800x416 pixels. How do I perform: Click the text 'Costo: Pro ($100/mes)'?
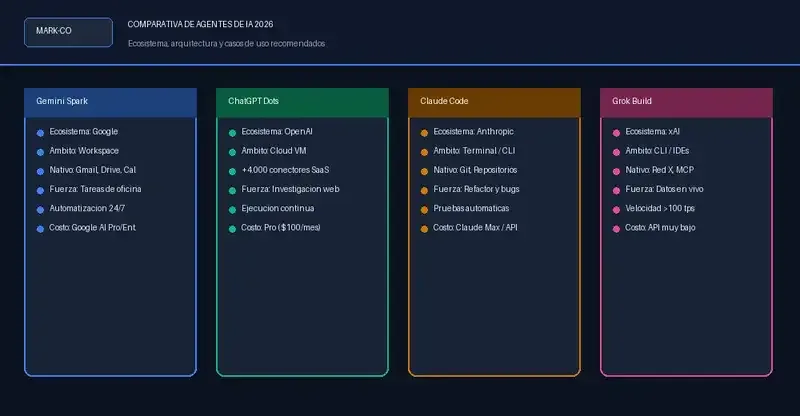tap(281, 228)
